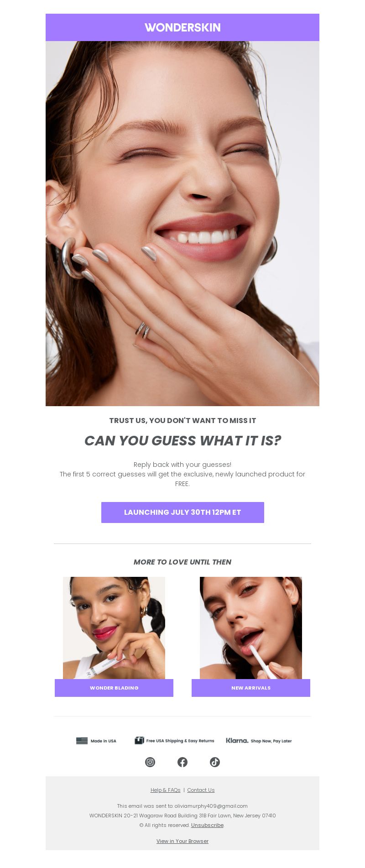Click the WONDERSKIN header logo
365x868 pixels.
tap(182, 27)
